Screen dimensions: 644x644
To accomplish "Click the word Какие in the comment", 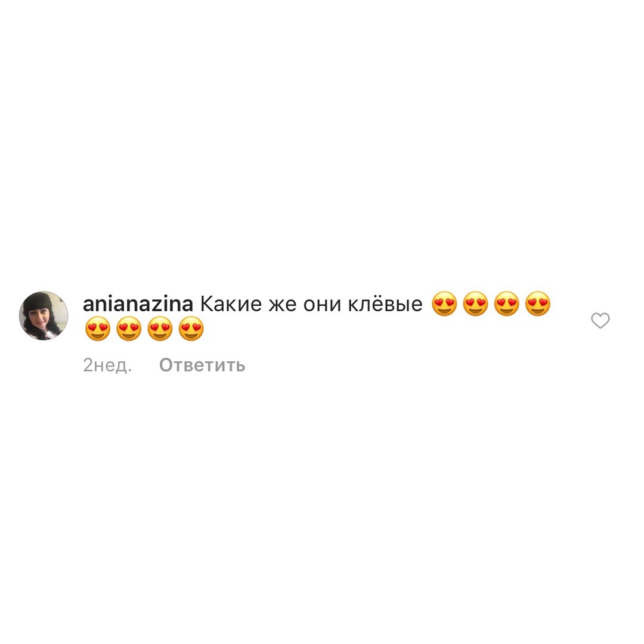I will click(231, 304).
